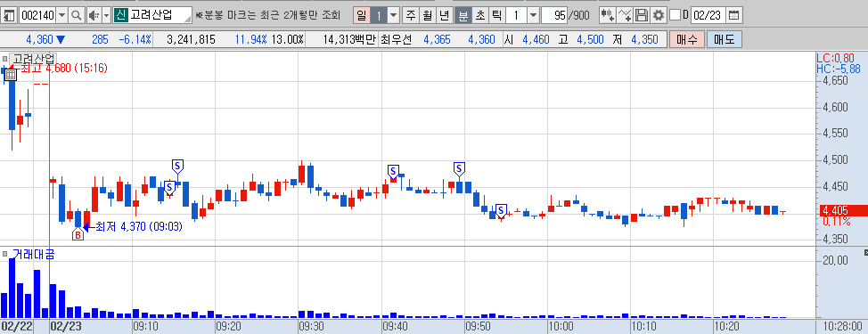Click the 매도 sell button
This screenshot has height=334, width=868.
pos(724,40)
